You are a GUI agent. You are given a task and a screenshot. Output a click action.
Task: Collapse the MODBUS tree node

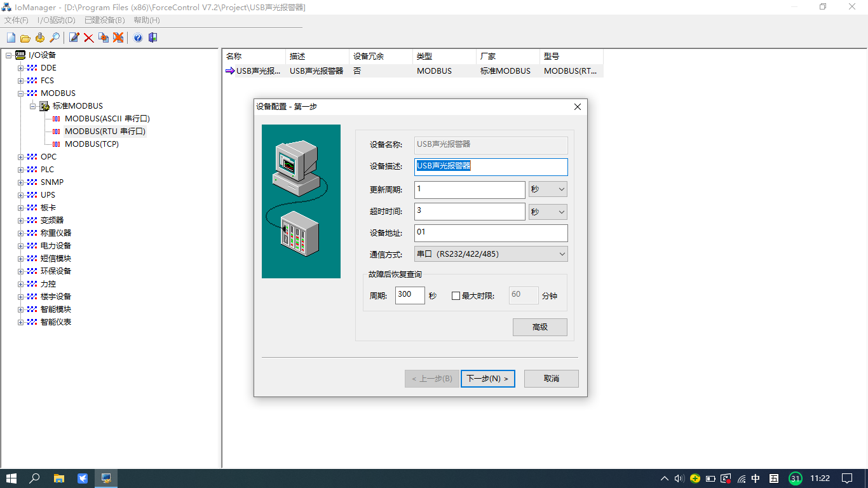[21, 93]
